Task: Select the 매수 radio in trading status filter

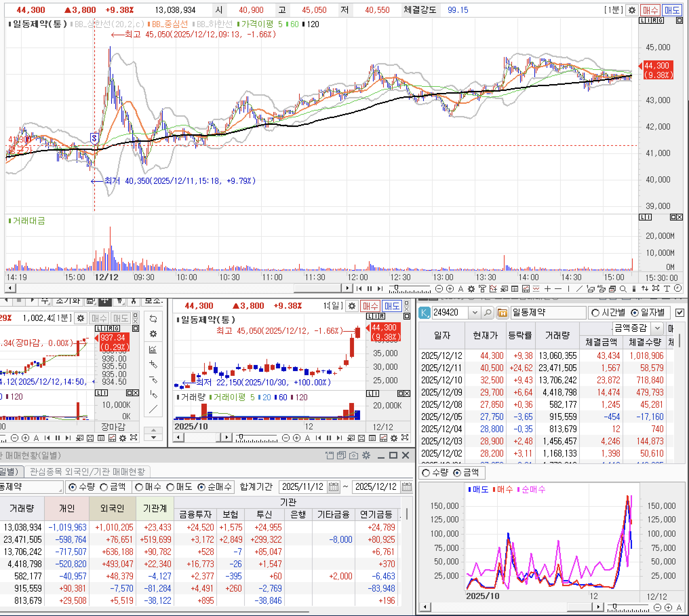Action: point(139,487)
